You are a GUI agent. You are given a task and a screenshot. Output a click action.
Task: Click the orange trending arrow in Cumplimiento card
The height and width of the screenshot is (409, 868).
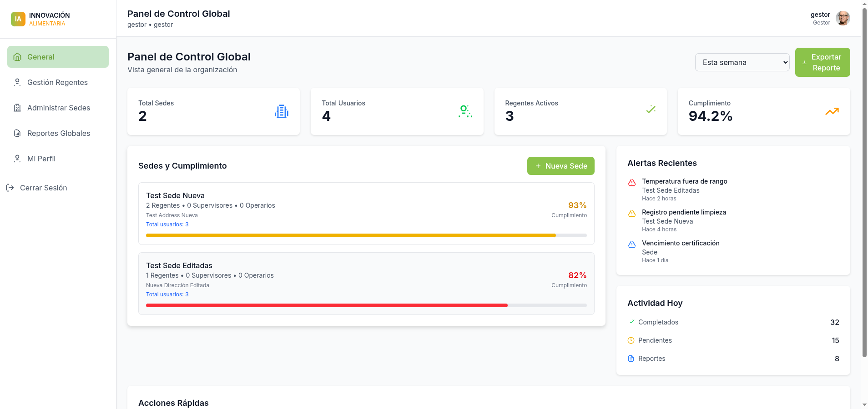tap(832, 111)
